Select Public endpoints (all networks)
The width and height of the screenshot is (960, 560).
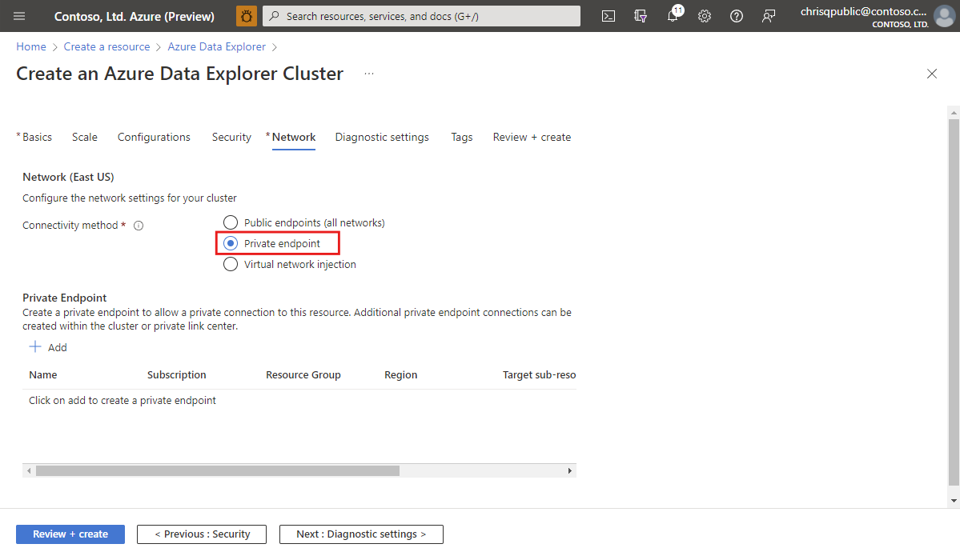(x=231, y=222)
